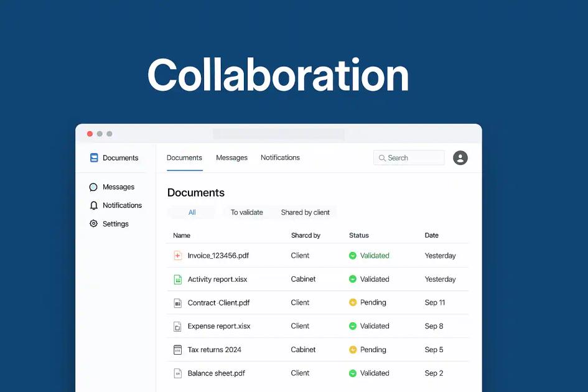Select the Shared by client filter
Screen dimensions: 588x392
(306, 212)
